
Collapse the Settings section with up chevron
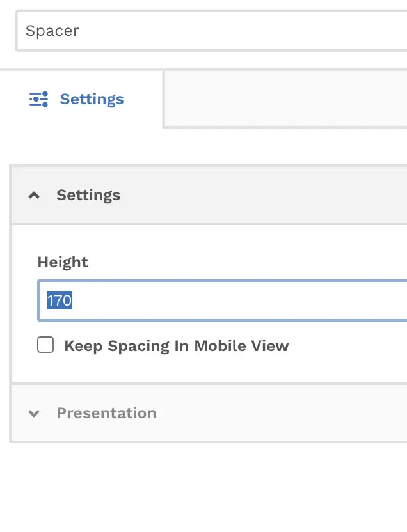pos(34,195)
